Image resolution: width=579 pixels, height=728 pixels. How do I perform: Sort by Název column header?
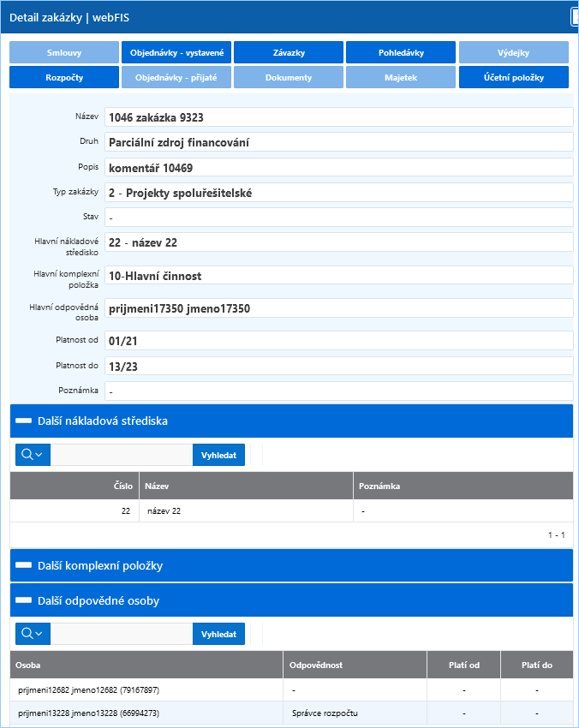click(246, 486)
